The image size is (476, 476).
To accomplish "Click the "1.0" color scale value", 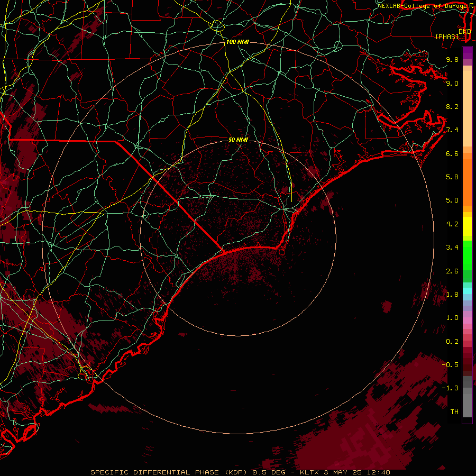I will pyautogui.click(x=452, y=318).
